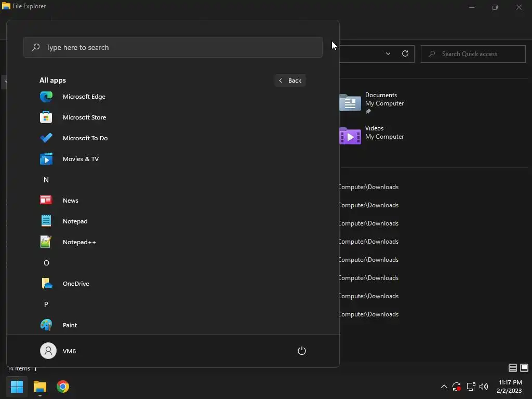
Task: Open Microsoft Edge from All apps
Action: 46,97
